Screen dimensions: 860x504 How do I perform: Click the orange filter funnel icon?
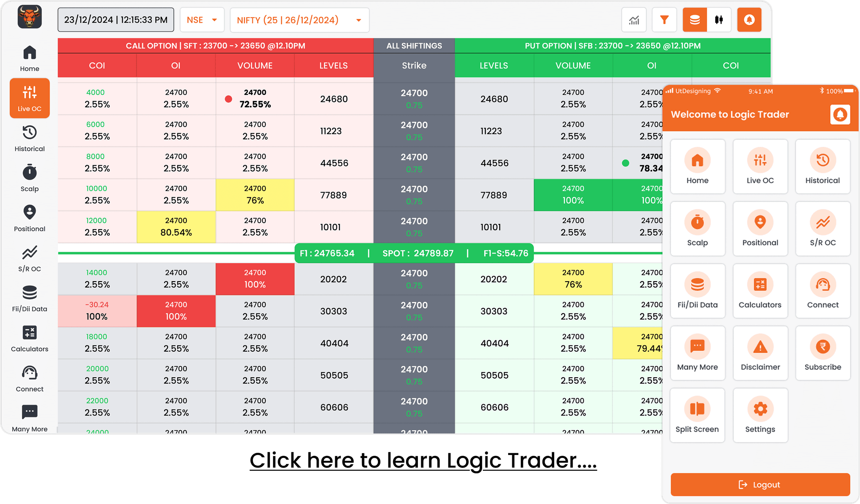[664, 20]
